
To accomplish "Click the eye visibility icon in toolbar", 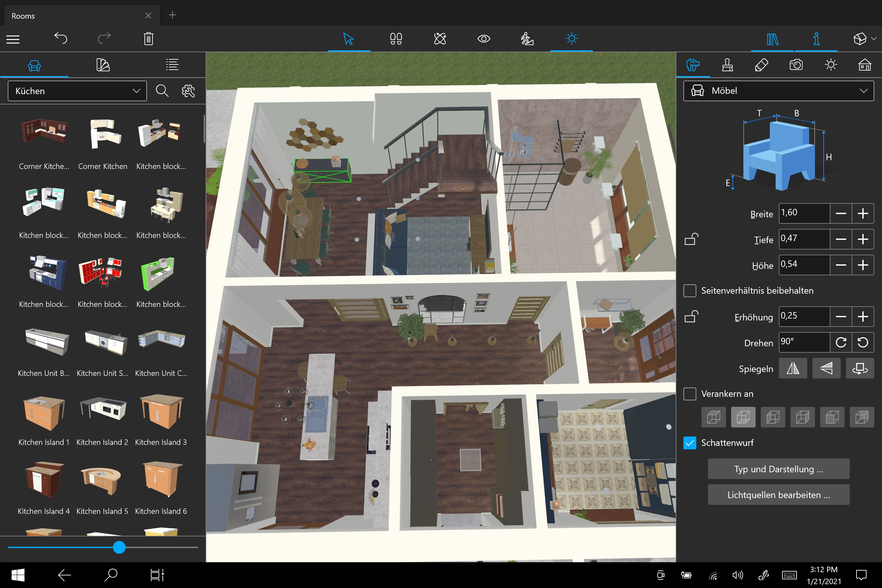I will (x=483, y=38).
